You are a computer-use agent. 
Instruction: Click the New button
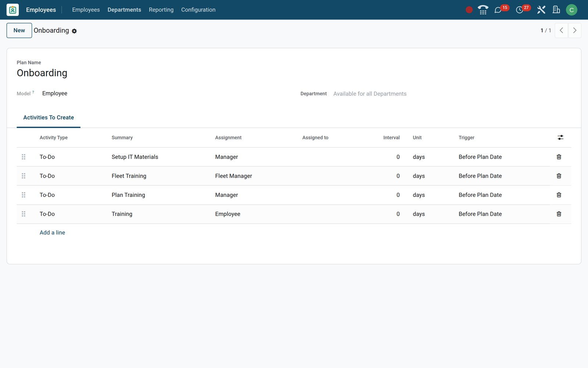[19, 31]
